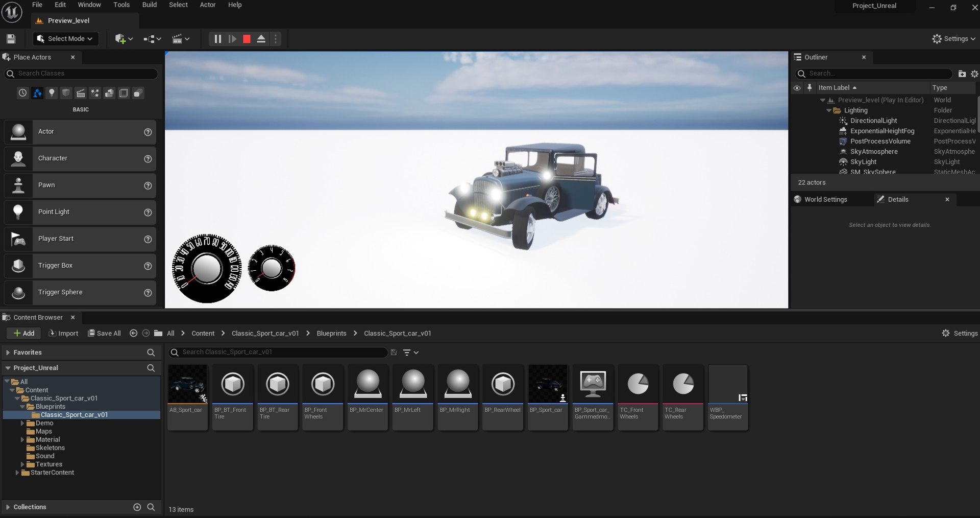Expand the Textures folder in tree

click(22, 464)
